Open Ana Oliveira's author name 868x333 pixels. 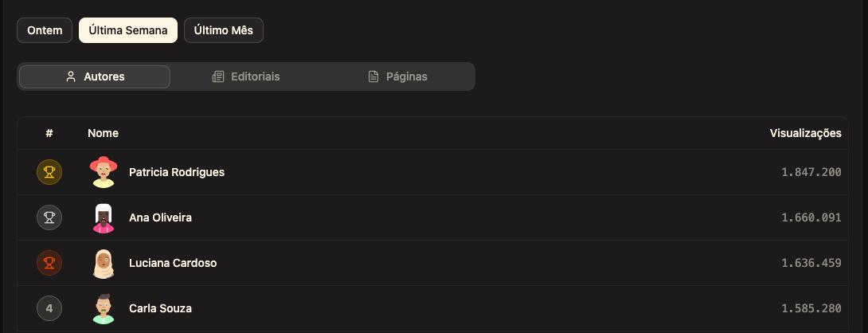click(160, 217)
